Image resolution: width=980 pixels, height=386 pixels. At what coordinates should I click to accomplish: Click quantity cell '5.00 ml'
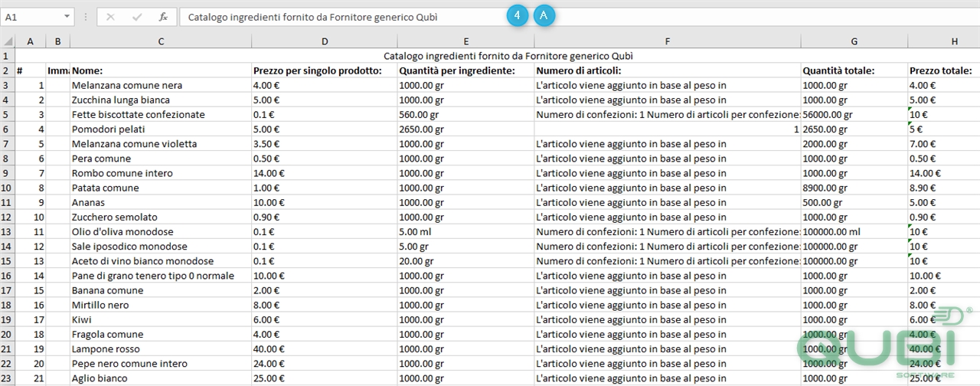click(x=466, y=232)
